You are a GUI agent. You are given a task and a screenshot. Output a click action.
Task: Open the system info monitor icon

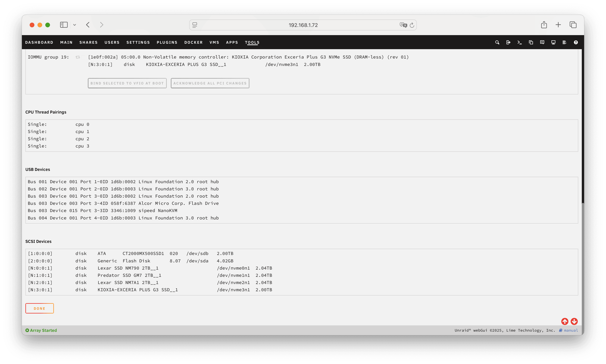[x=553, y=43]
